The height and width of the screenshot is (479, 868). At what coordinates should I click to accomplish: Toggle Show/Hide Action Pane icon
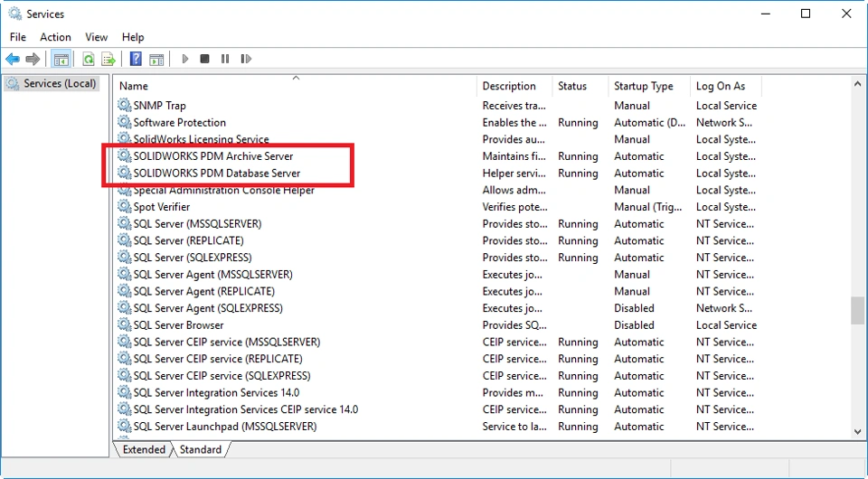[156, 59]
